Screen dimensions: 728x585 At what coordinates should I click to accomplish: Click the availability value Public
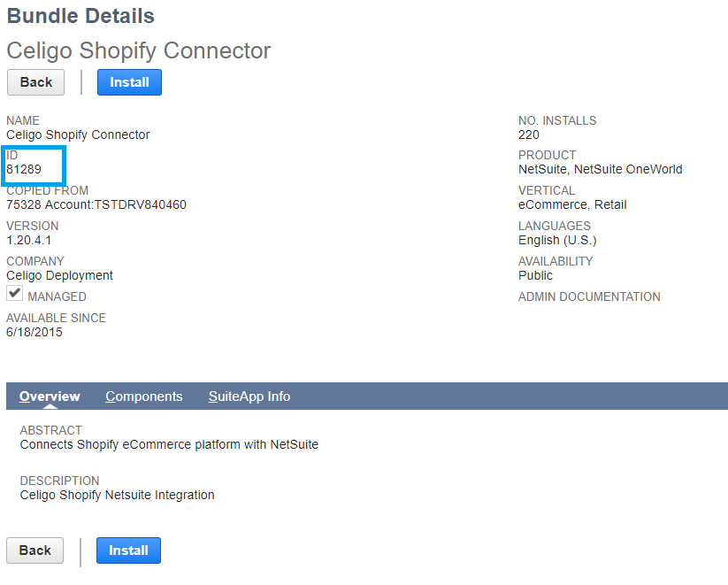(x=535, y=275)
